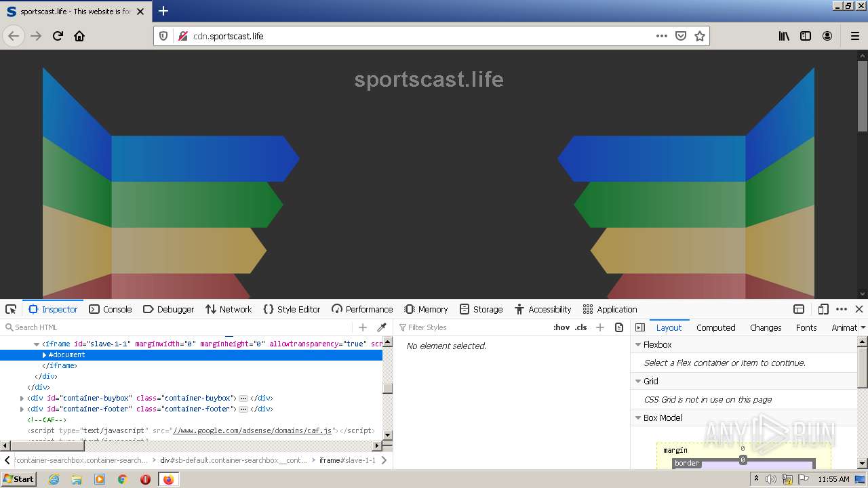This screenshot has width=868, height=488.
Task: Toggle the :hov pseudo-class panel
Action: (561, 327)
